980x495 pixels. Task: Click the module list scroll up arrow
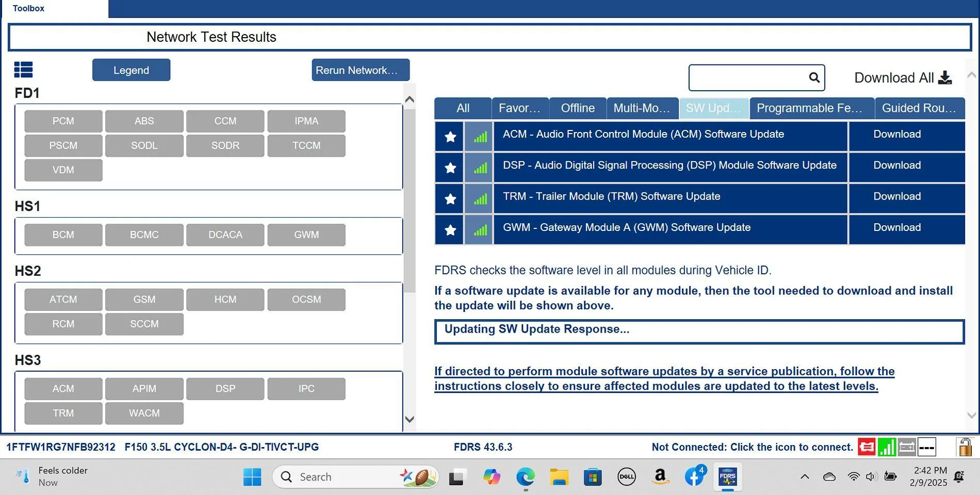410,100
